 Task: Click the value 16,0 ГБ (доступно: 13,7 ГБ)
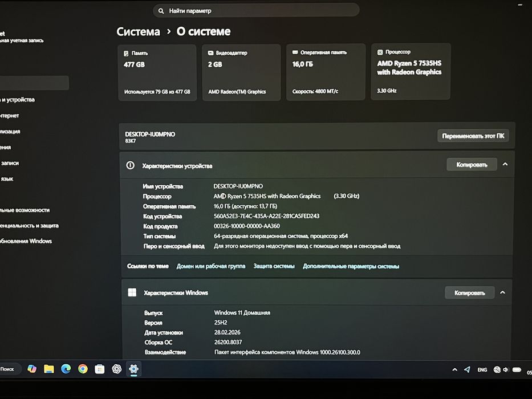(x=245, y=206)
